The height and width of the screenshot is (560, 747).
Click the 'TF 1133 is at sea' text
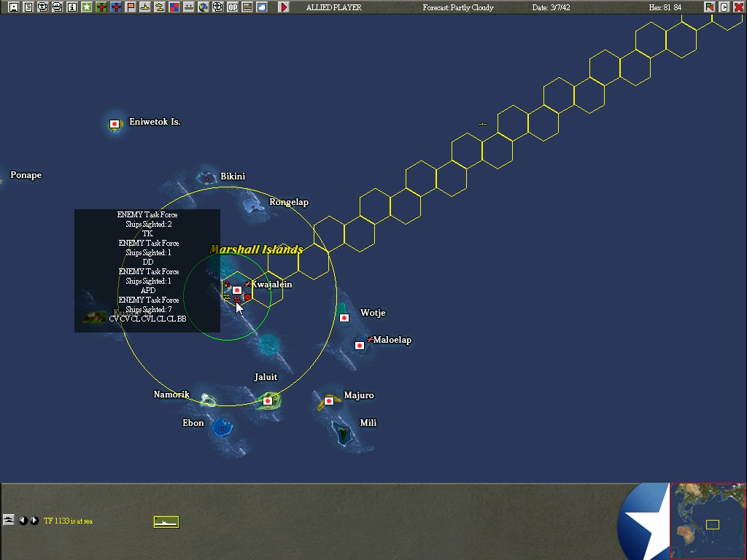(x=68, y=521)
